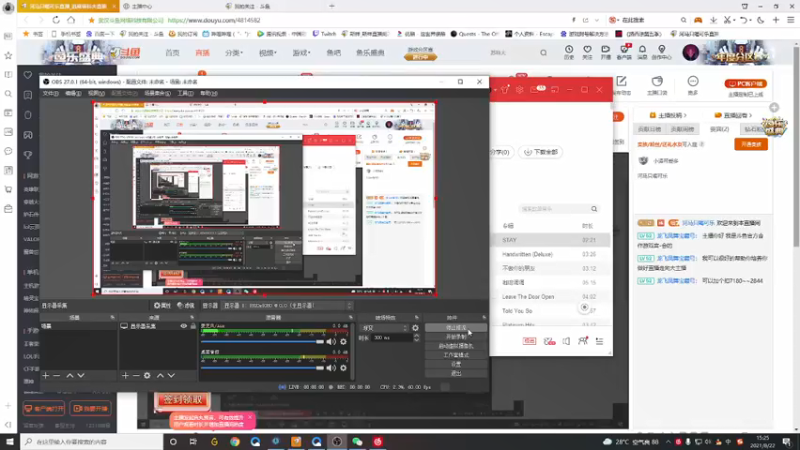Open scene transition type dropdown
800x450 pixels.
[384, 328]
